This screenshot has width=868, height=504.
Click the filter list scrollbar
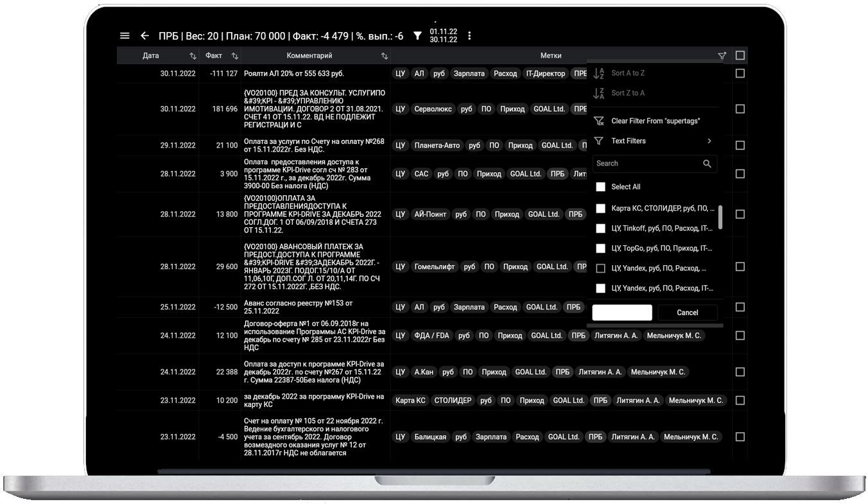[x=720, y=217]
